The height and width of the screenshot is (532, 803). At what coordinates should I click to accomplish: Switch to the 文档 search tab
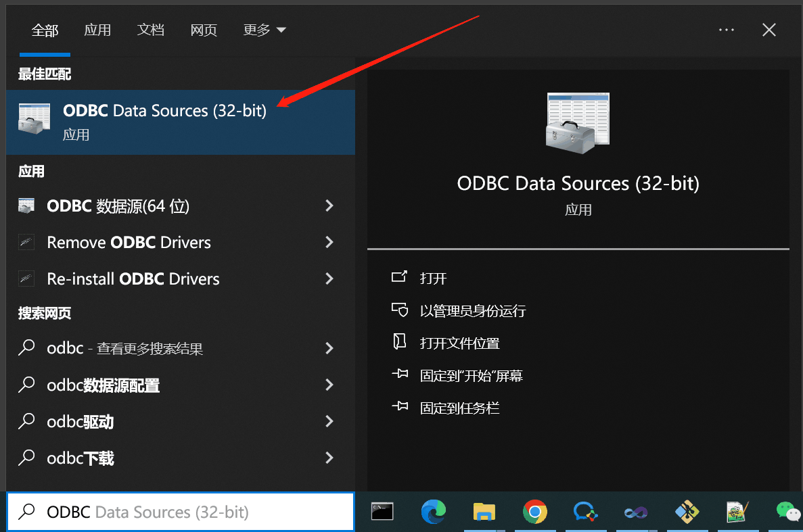pyautogui.click(x=151, y=30)
